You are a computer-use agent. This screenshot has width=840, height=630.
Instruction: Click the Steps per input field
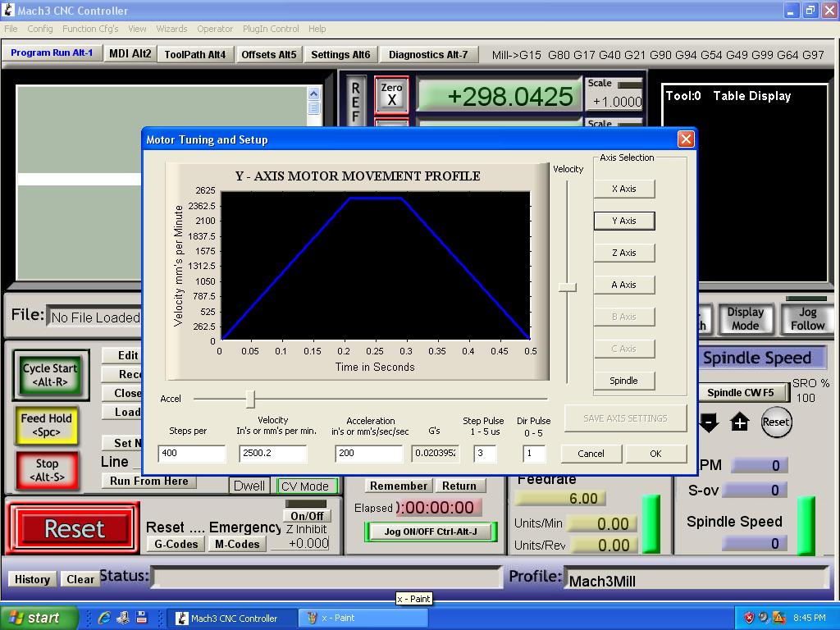[x=192, y=454]
